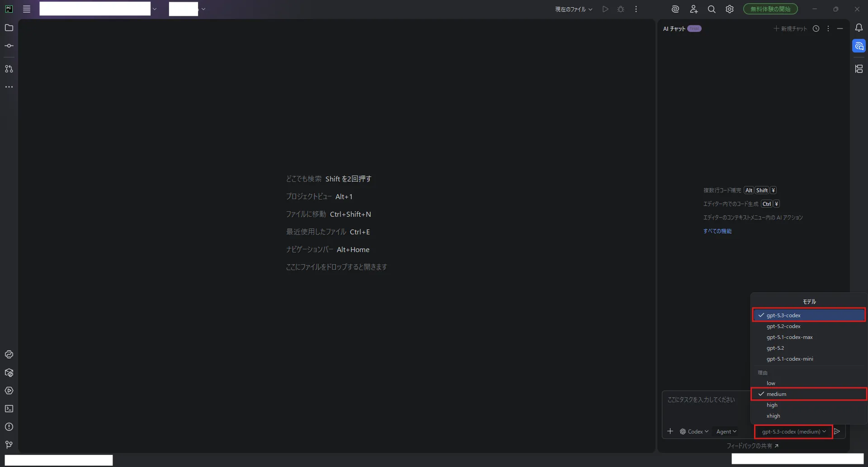Open more run actions menu
868x467 pixels.
point(636,9)
